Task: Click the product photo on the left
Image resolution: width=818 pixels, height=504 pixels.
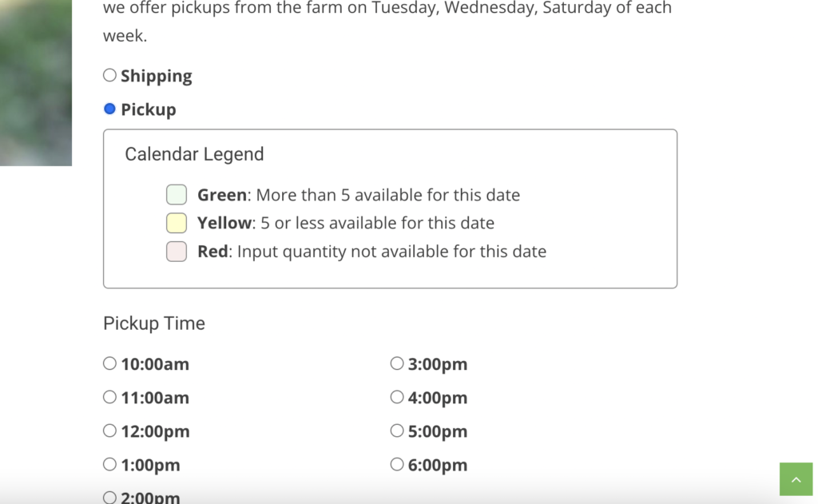Action: (x=36, y=80)
